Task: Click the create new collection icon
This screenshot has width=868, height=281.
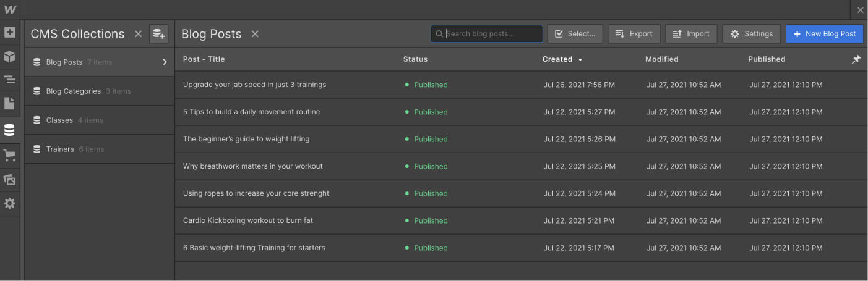Action: 158,34
